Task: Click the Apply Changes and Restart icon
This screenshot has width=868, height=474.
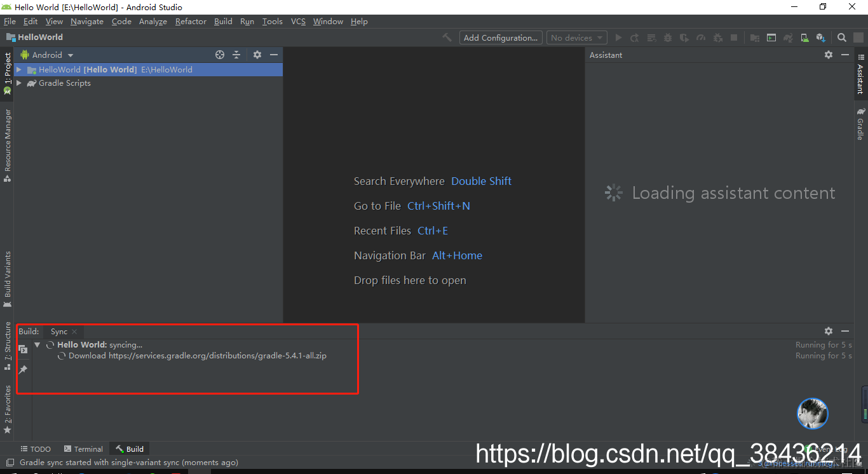Action: tap(634, 37)
